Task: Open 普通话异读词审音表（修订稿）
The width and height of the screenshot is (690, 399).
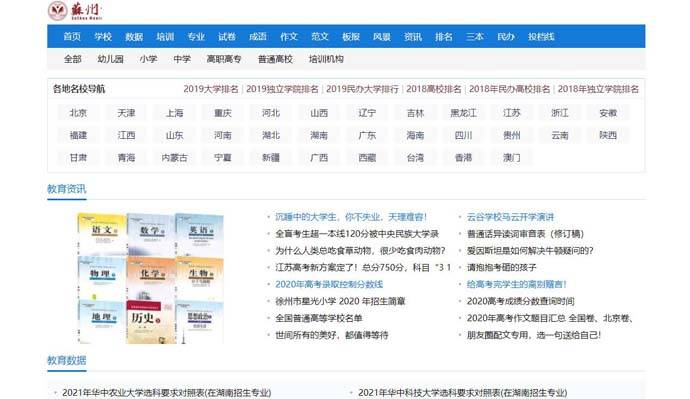Action: 525,234
